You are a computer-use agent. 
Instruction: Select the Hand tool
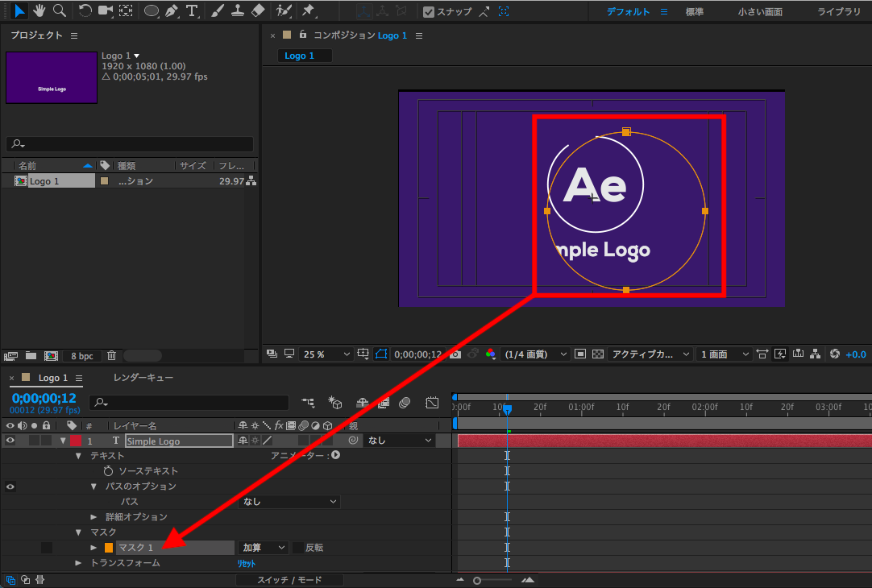[x=39, y=10]
